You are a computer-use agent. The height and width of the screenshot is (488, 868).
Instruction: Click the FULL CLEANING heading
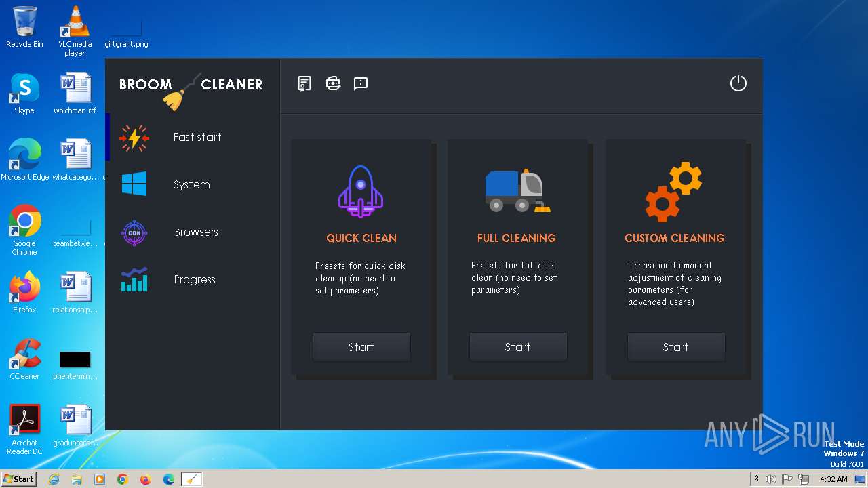tap(516, 238)
